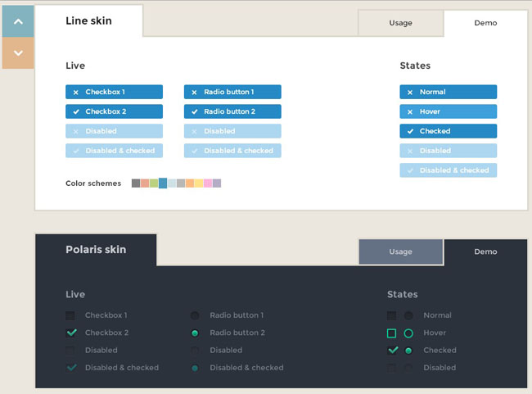Toggle Checkbox 1 in Line skin
The height and width of the screenshot is (394, 532).
click(x=114, y=92)
